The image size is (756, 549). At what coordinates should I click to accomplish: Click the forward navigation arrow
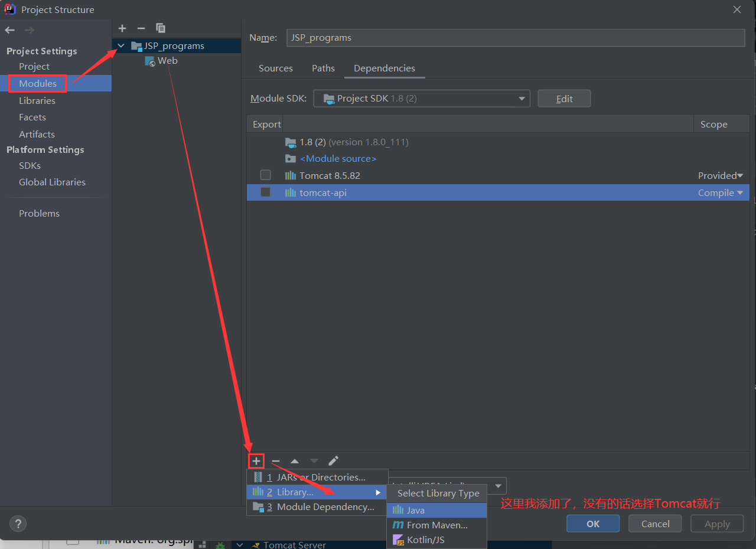point(29,30)
